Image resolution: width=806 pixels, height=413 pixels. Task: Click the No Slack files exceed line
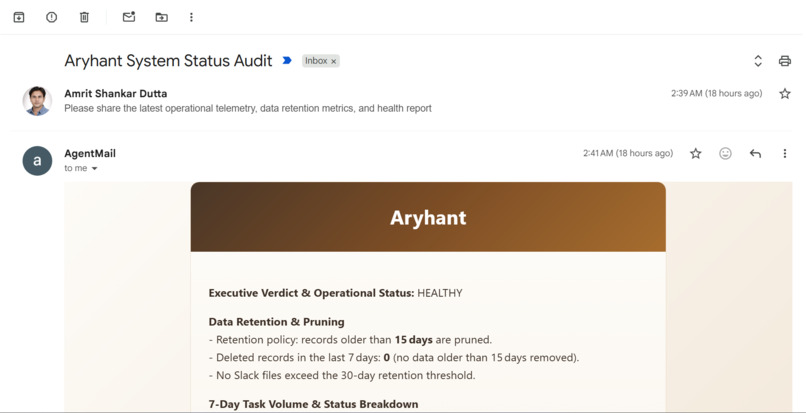coord(342,375)
